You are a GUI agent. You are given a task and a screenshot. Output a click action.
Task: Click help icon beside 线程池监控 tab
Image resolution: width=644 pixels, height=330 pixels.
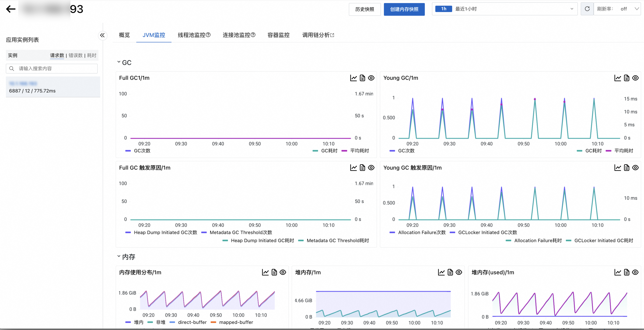pos(208,35)
